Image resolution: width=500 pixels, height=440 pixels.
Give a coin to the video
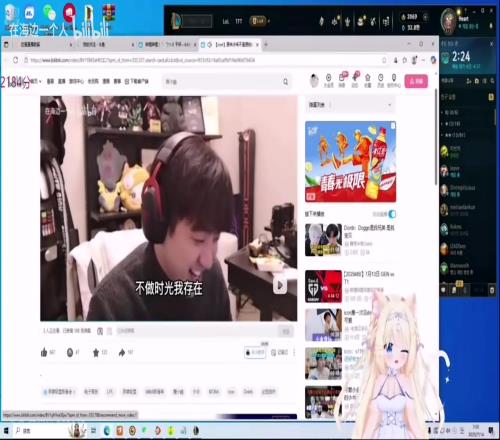point(70,352)
